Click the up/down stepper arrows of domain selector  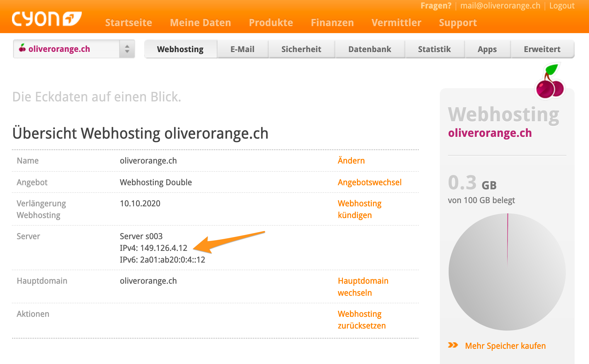click(127, 49)
